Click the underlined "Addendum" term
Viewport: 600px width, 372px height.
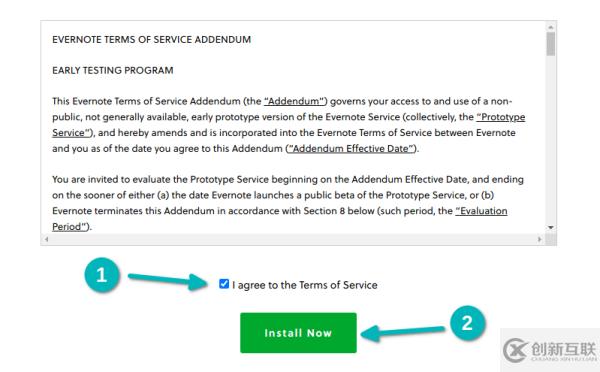[294, 101]
